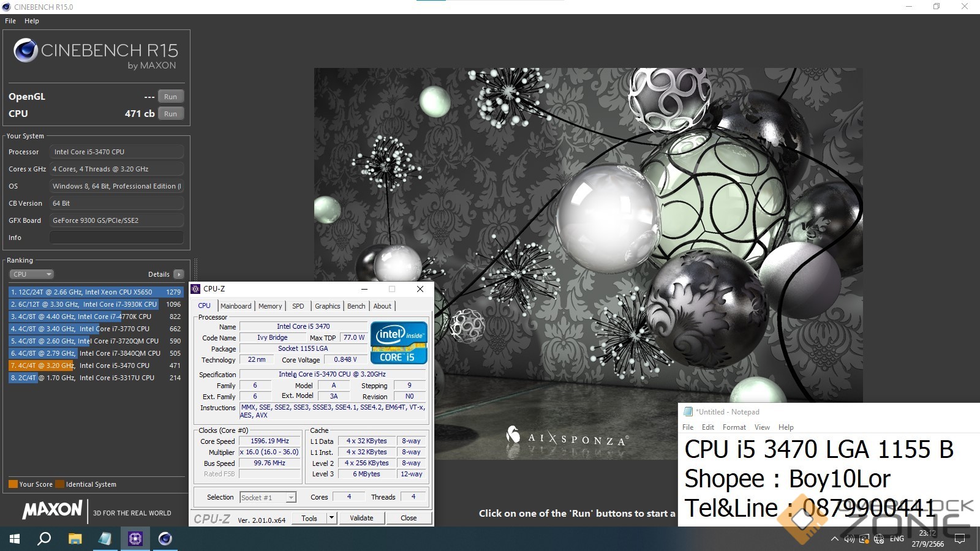Open the Windows taskbar search icon
The image size is (980, 551).
pyautogui.click(x=44, y=539)
